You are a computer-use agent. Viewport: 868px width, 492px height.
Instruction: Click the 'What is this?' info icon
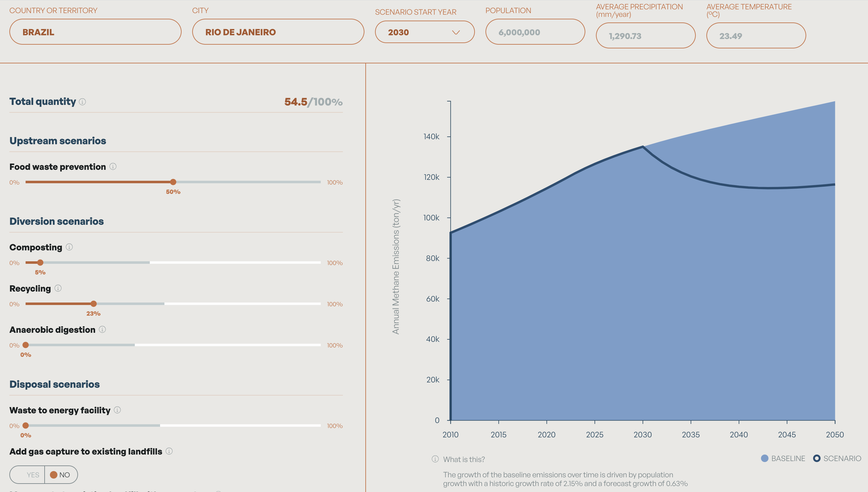435,459
